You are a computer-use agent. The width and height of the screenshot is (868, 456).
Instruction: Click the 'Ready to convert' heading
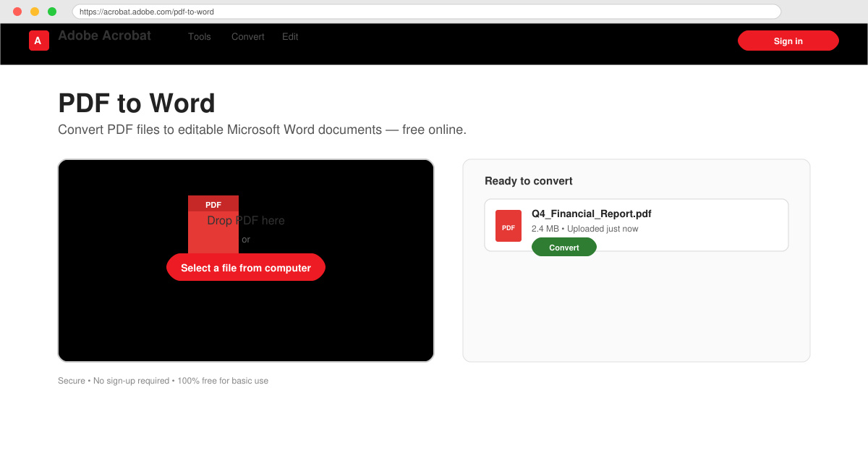point(529,181)
